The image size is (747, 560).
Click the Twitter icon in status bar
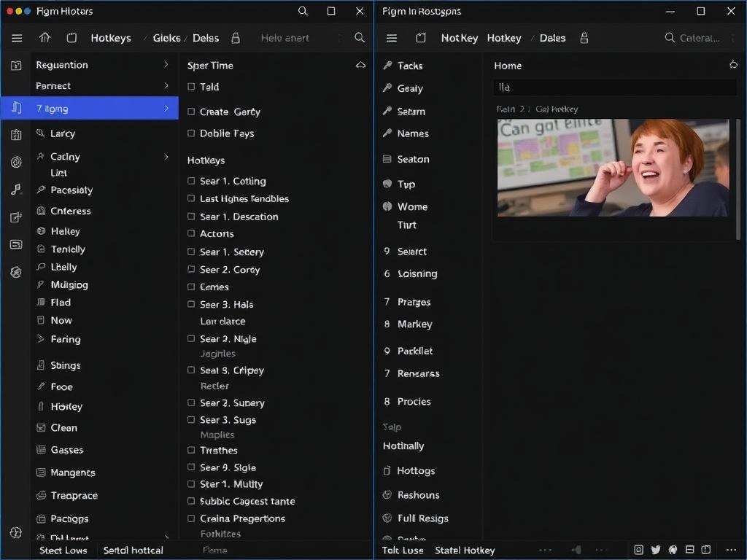[655, 550]
